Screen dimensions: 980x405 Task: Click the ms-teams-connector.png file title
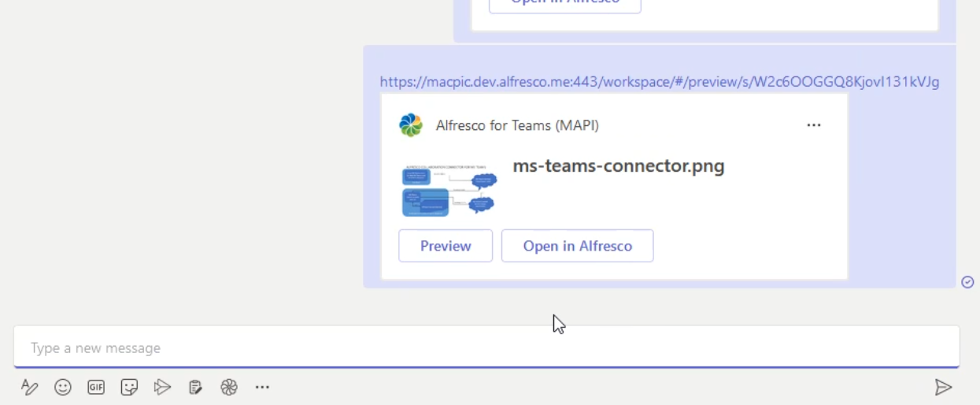[619, 166]
